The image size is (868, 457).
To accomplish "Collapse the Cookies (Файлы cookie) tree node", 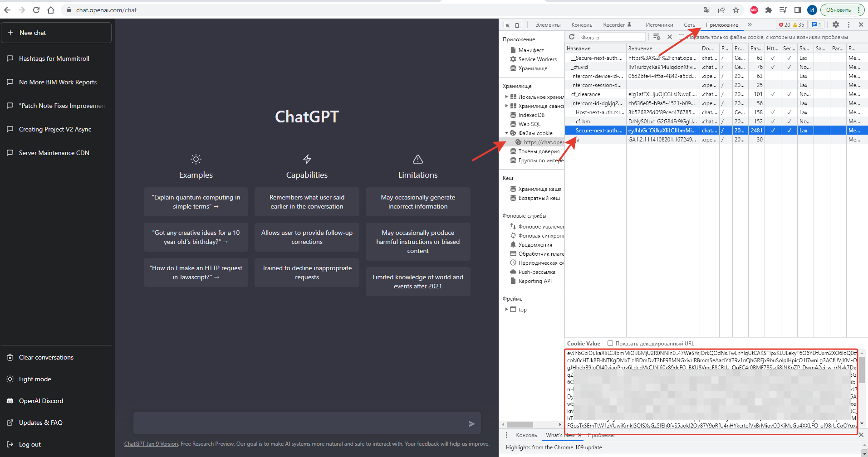I will (x=507, y=133).
